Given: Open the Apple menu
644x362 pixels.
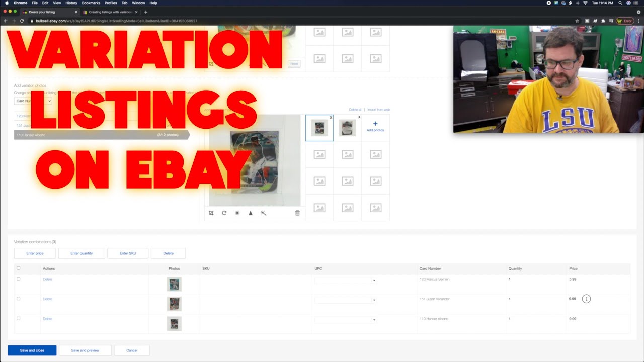Looking at the screenshot, I should (x=7, y=3).
